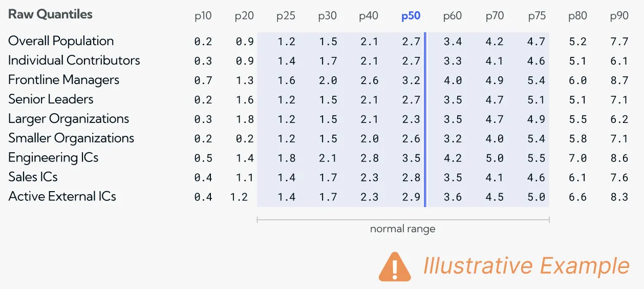Viewport: 644px width, 289px height.
Task: Click the "Individual Contributors" row label
Action: tap(74, 60)
